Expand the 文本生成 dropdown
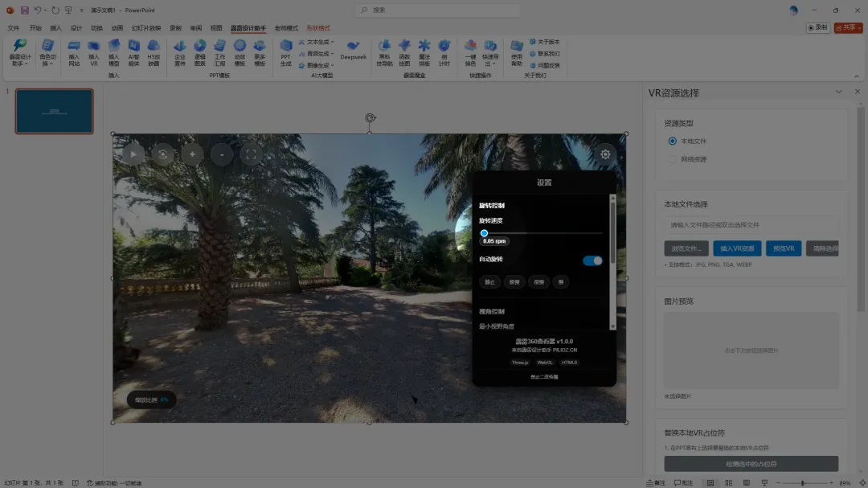 click(x=316, y=42)
